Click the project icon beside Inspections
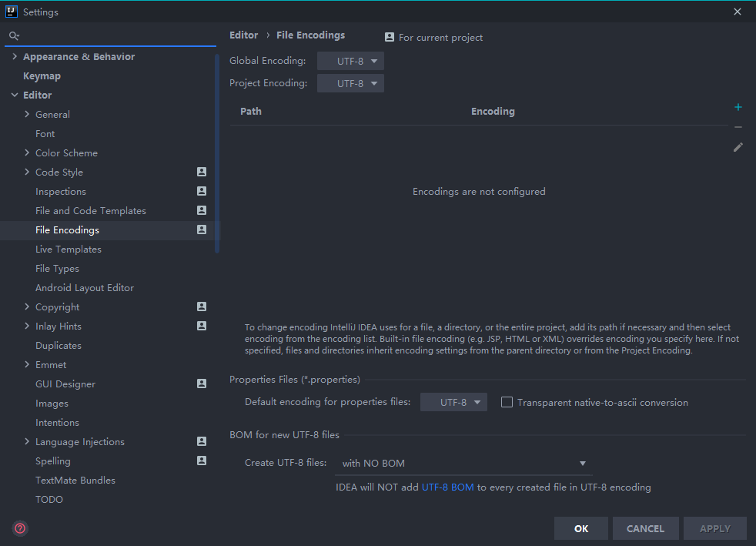Viewport: 756px width, 546px height. coord(202,191)
